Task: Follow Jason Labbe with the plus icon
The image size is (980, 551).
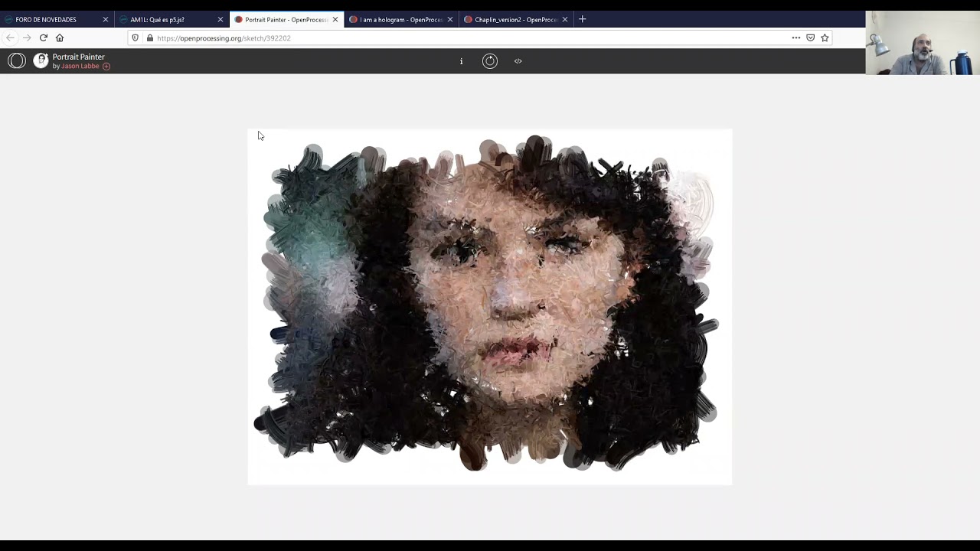Action: coord(106,67)
